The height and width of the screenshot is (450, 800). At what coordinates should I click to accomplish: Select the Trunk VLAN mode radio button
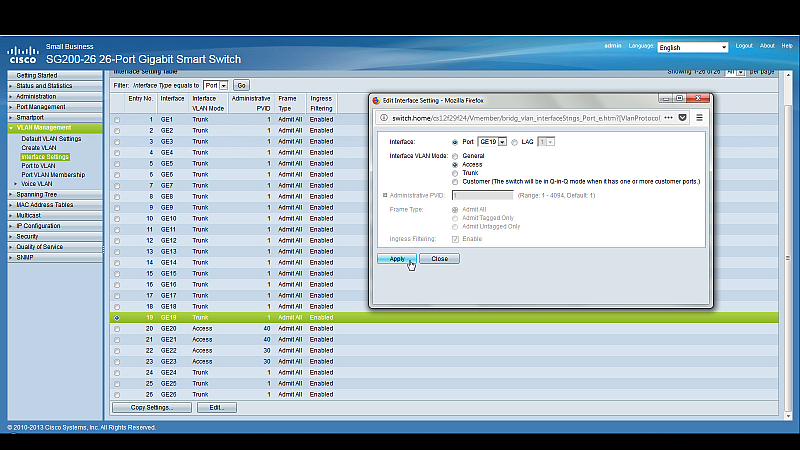[456, 173]
